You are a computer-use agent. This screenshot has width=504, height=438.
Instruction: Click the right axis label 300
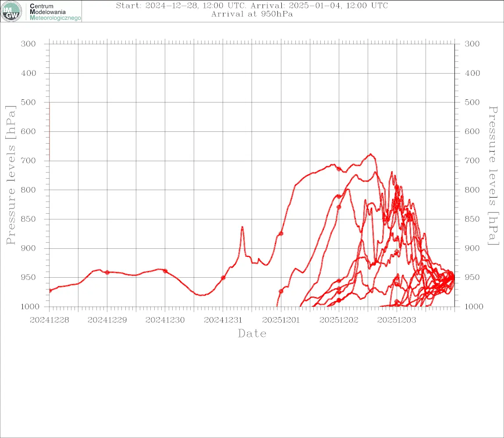pos(472,44)
